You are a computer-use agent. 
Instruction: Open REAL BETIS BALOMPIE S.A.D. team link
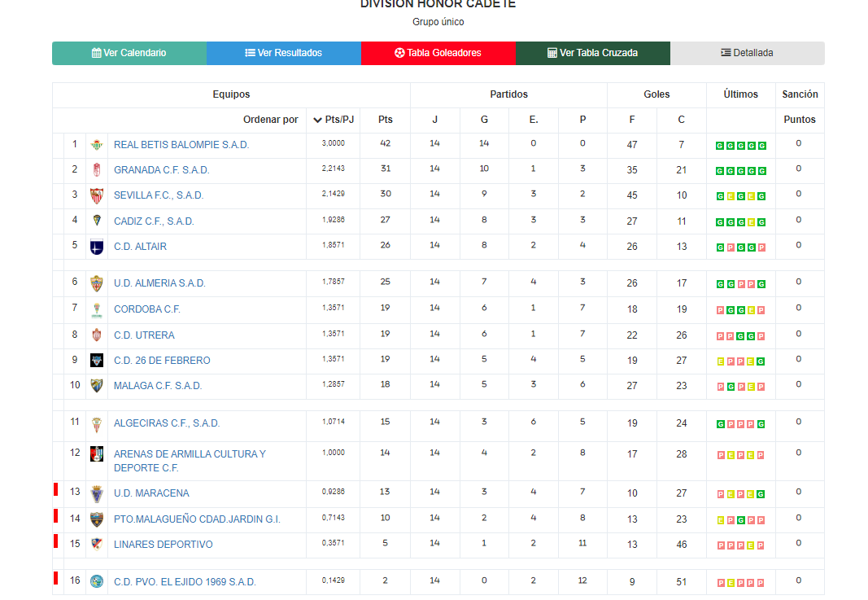coord(181,145)
